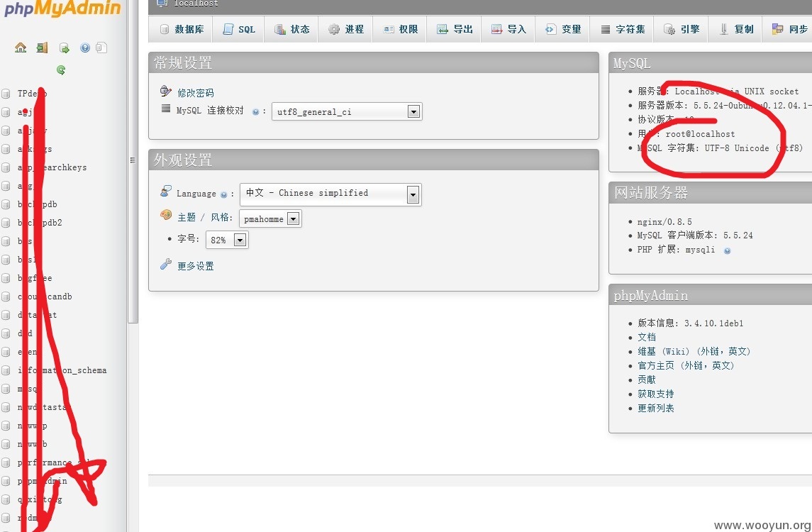Click help icon beside Language label
This screenshot has height=532, width=812.
tap(223, 195)
